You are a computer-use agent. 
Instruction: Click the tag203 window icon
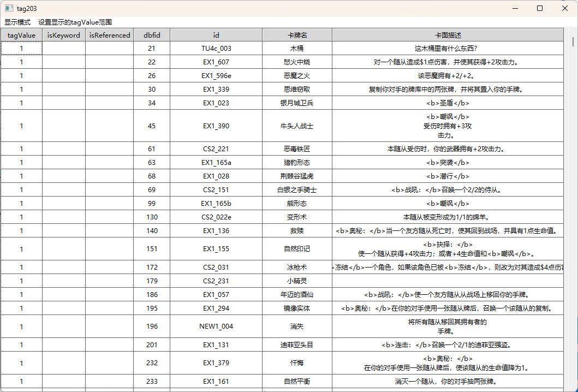(x=9, y=8)
